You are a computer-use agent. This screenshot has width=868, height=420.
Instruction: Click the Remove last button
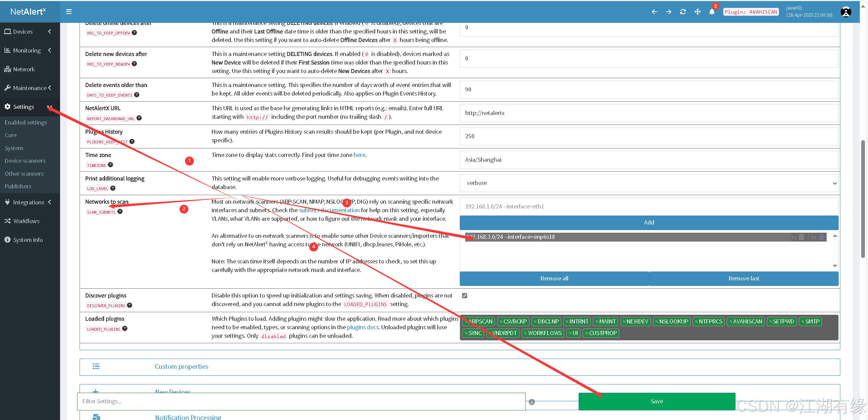click(x=744, y=279)
